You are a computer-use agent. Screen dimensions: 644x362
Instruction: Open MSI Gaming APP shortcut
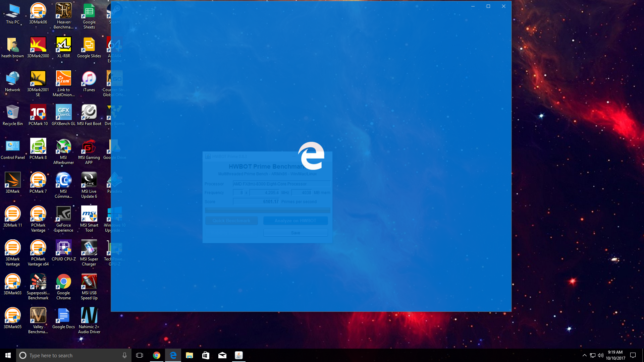click(x=89, y=152)
